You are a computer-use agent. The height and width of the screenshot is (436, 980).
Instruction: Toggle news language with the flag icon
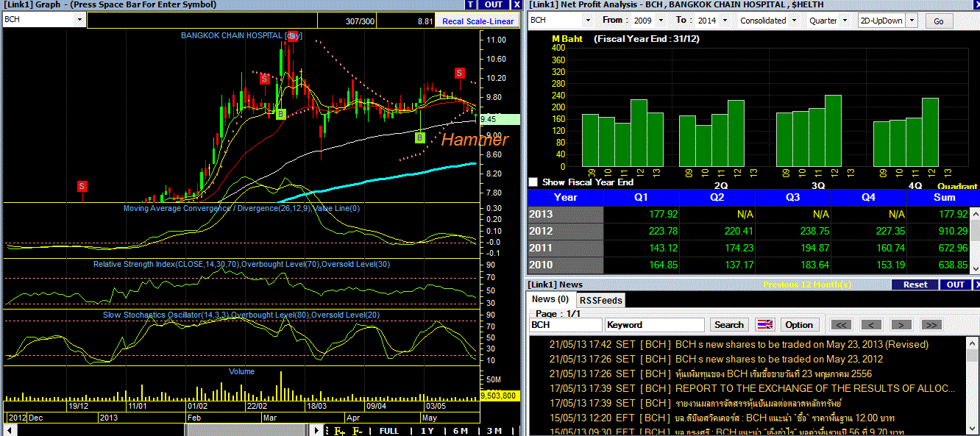coord(766,324)
